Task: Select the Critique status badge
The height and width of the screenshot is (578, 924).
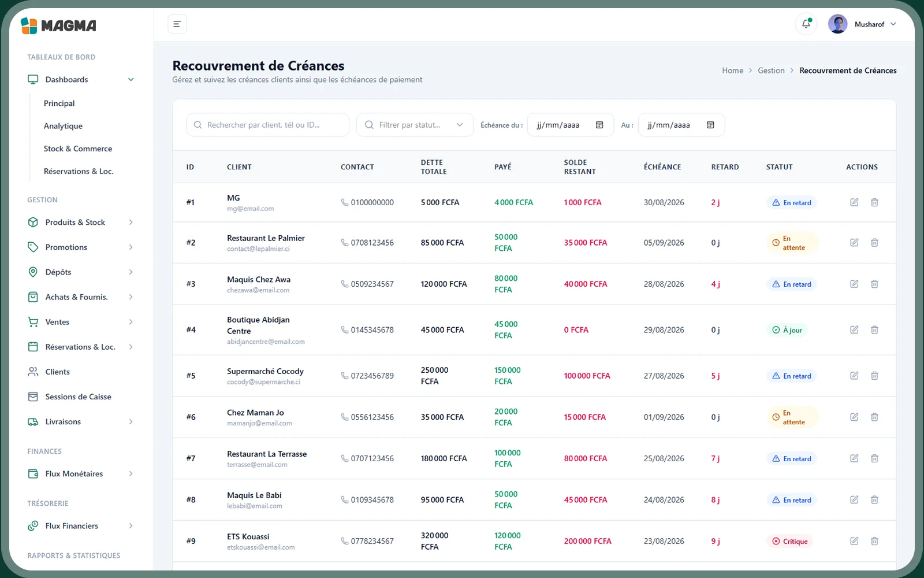Action: (x=790, y=542)
